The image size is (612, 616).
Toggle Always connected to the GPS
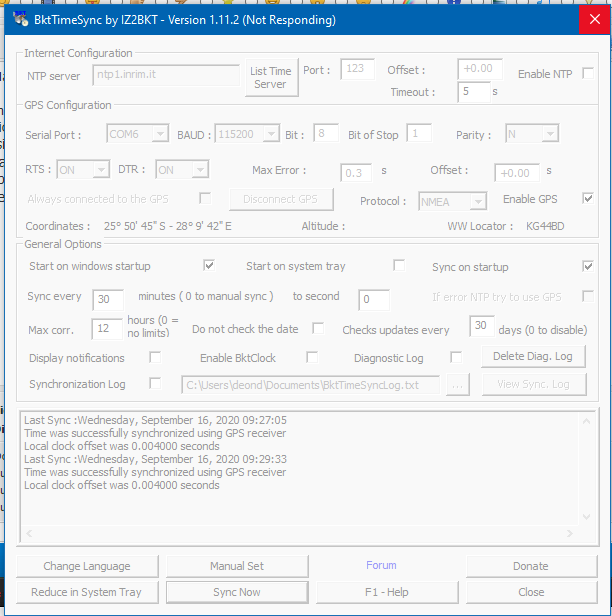coord(205,198)
